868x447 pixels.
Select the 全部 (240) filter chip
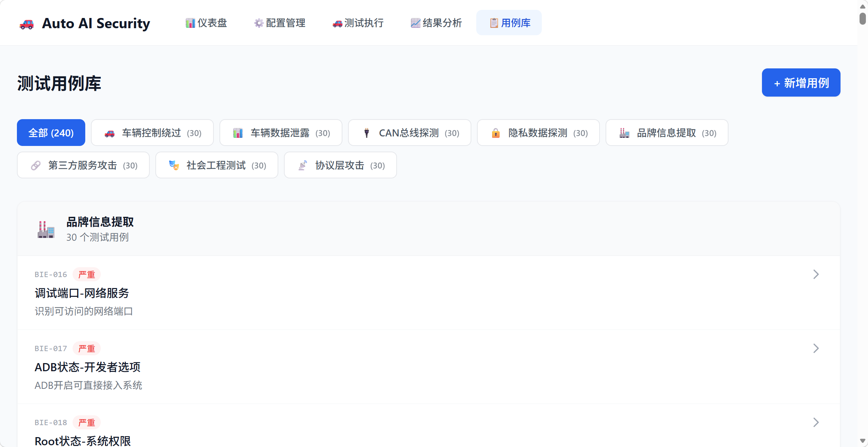(51, 133)
